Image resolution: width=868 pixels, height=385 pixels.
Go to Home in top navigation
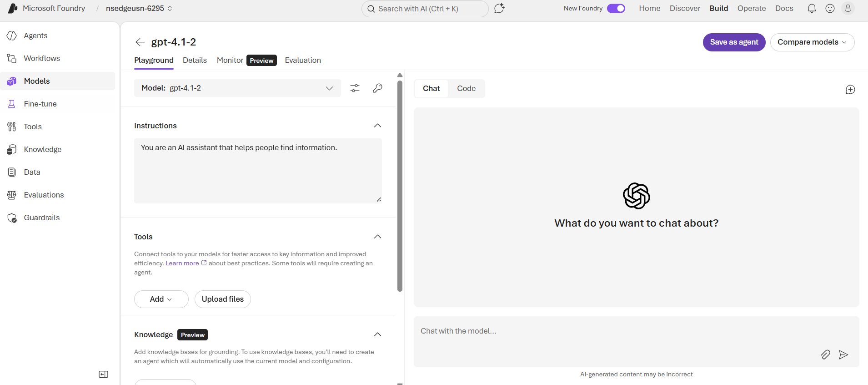point(649,8)
